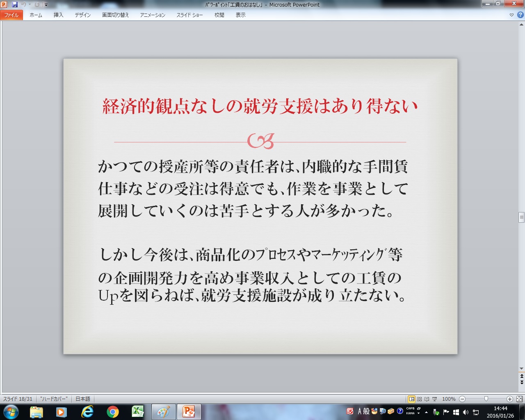Launch Internet Explorer from taskbar
The height and width of the screenshot is (420, 525).
click(x=87, y=412)
